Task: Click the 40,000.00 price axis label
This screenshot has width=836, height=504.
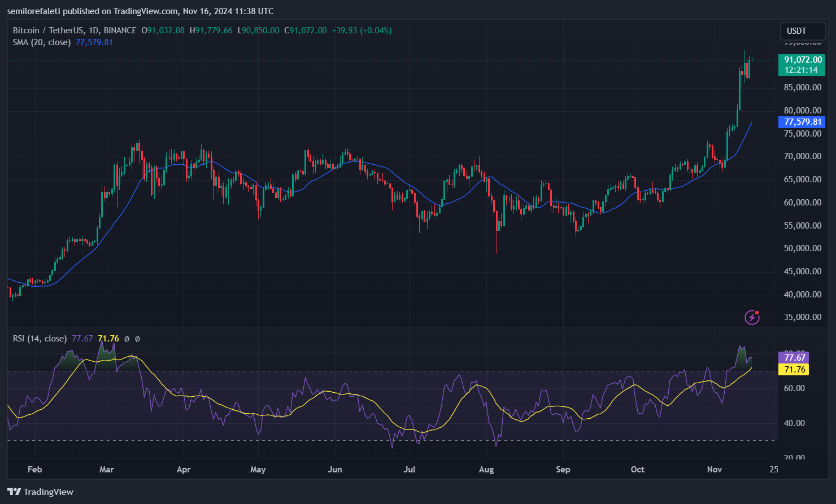Action: (x=803, y=295)
